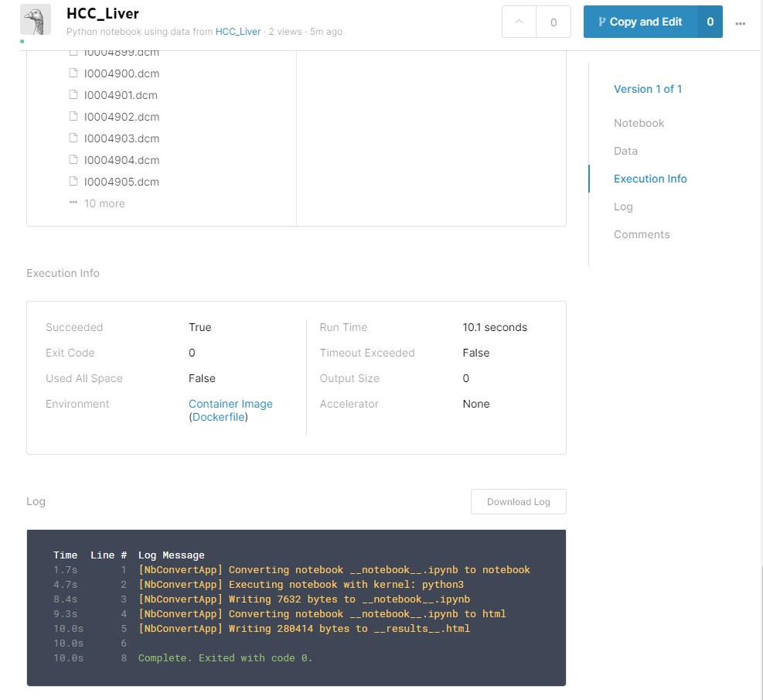Select file I0004900.dcm

click(121, 73)
